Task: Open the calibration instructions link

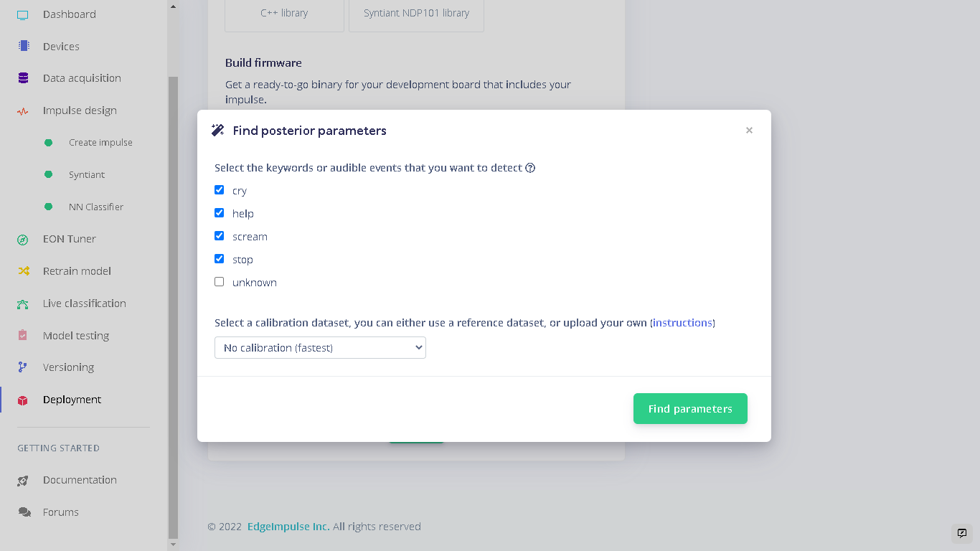Action: pyautogui.click(x=682, y=323)
